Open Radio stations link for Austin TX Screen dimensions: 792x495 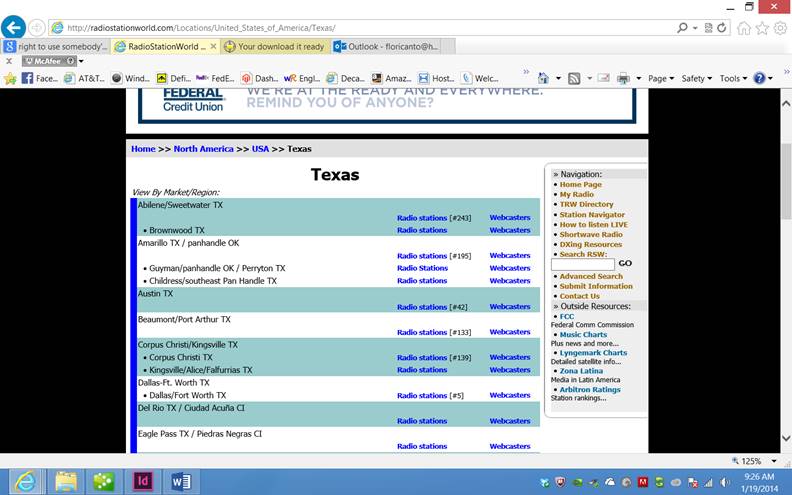click(x=421, y=307)
